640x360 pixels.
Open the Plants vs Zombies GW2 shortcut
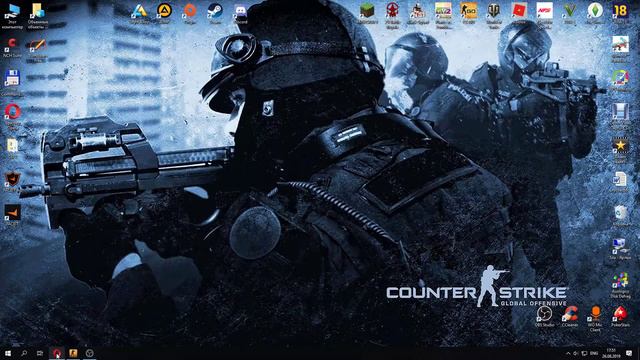(x=443, y=15)
